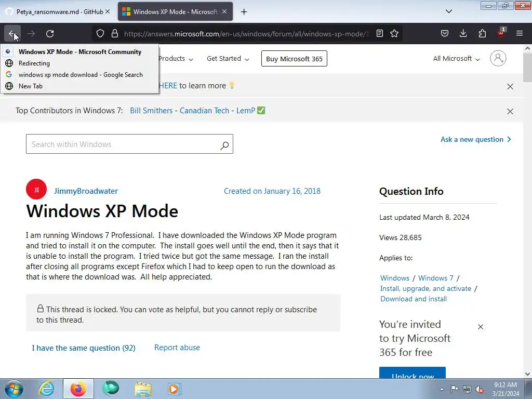Go back to Google Search history entry
Screen dimensions: 532x399
coord(79,75)
